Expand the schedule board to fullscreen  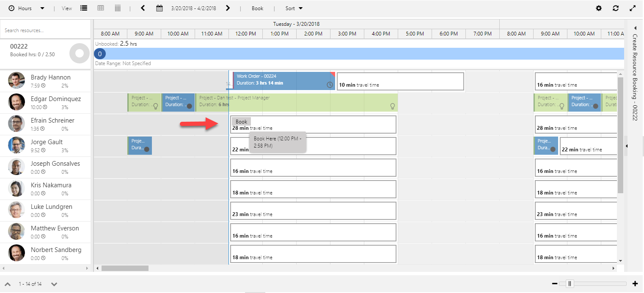tap(632, 8)
